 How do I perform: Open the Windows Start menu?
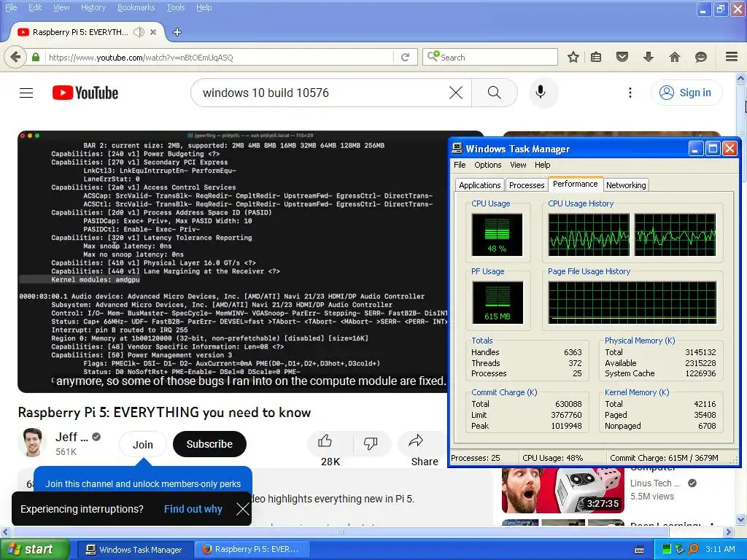tap(34, 550)
